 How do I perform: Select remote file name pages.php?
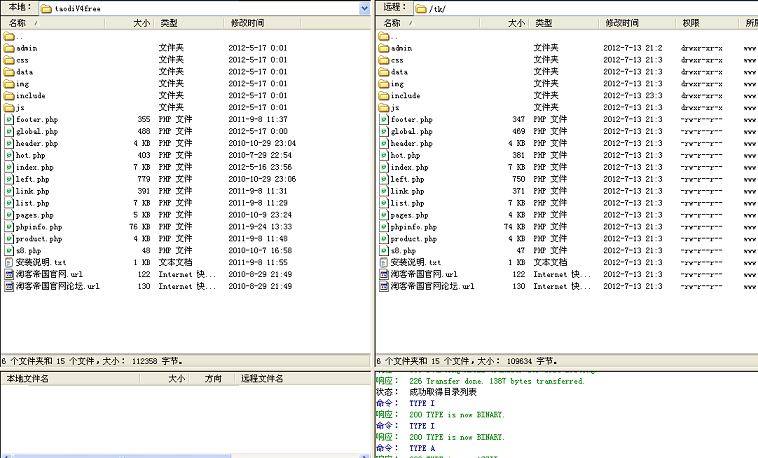coord(409,215)
